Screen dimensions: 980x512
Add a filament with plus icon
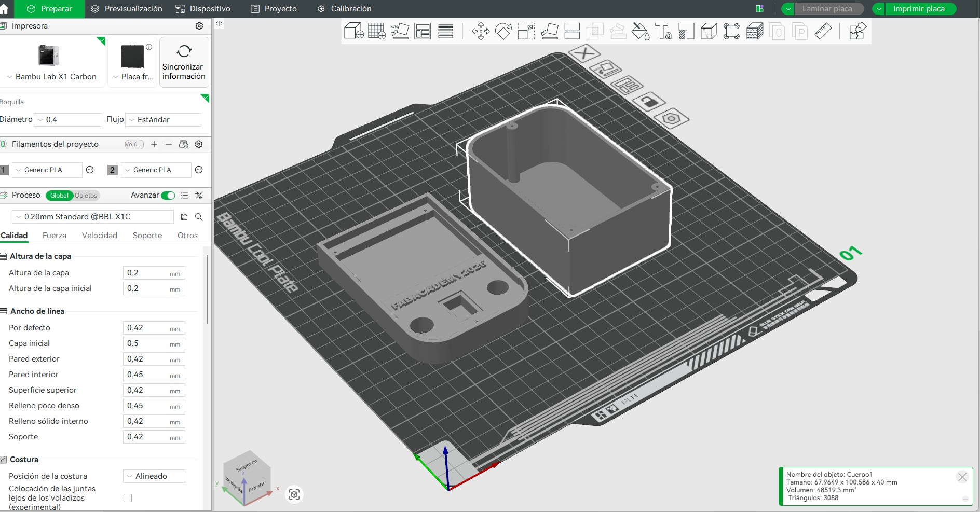(154, 144)
